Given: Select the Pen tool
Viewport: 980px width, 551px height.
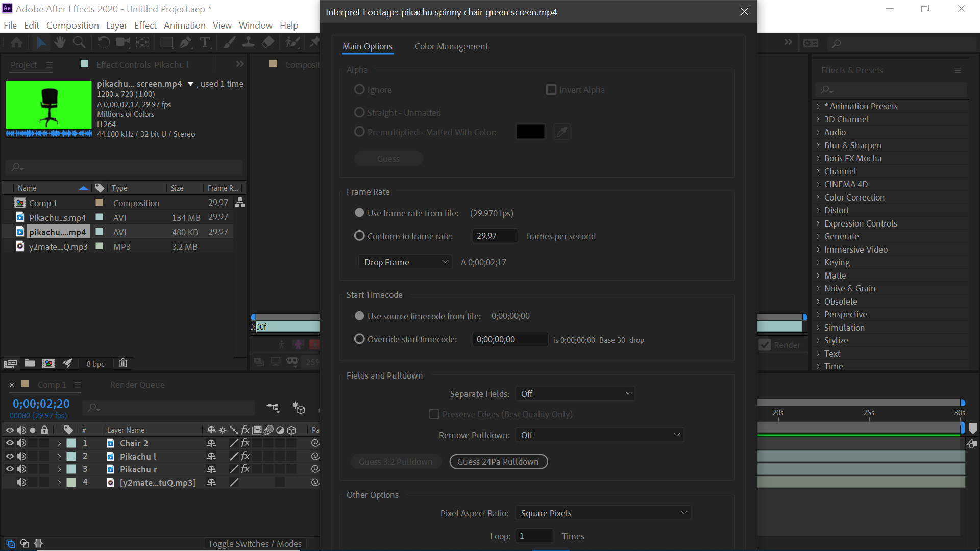Looking at the screenshot, I should (x=185, y=42).
